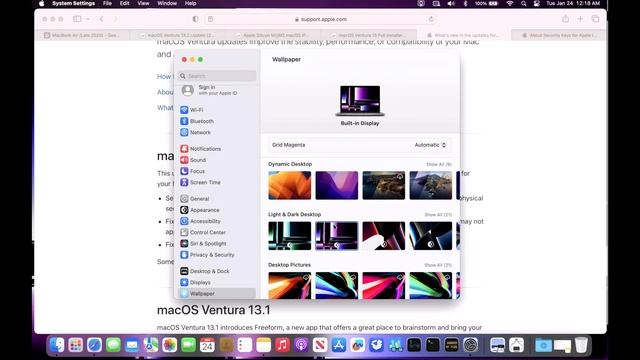Select Wallpaper in the sidebar
Image resolution: width=640 pixels, height=360 pixels.
[217, 293]
